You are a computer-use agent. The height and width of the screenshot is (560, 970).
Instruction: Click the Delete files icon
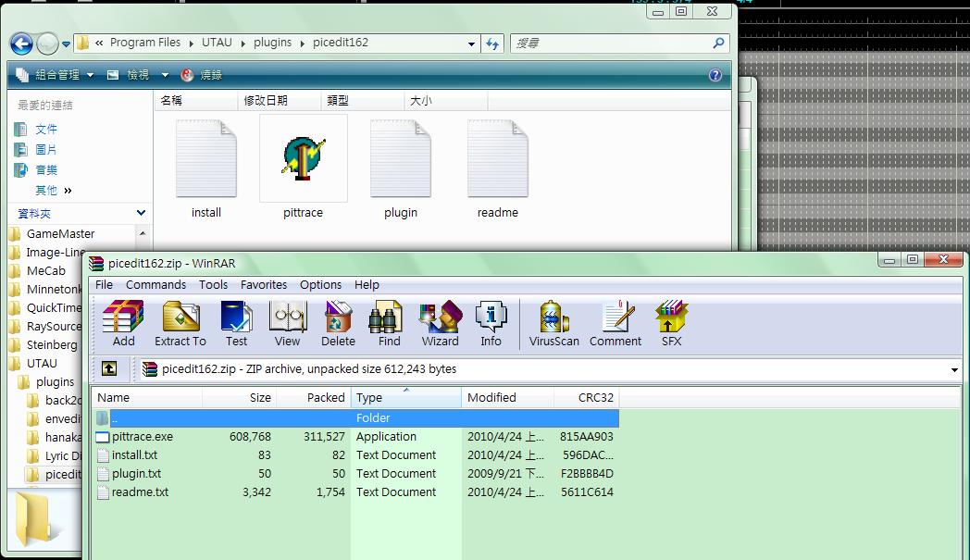(x=338, y=323)
